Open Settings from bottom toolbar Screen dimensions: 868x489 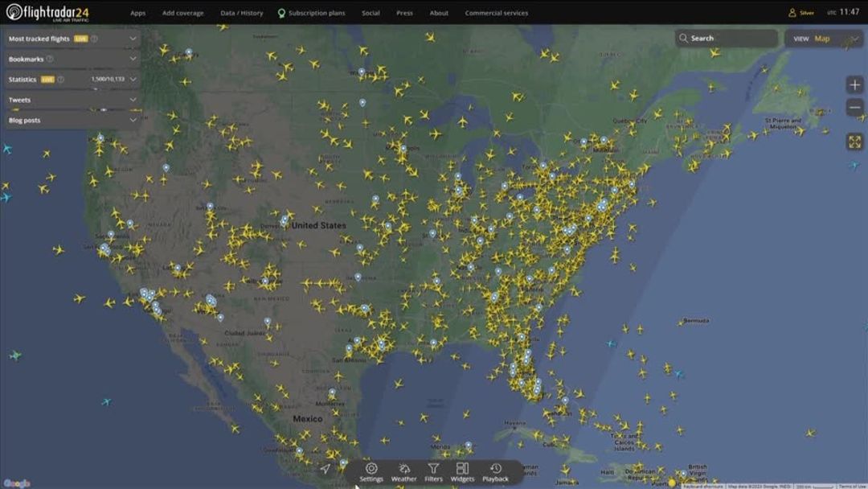[x=371, y=472]
